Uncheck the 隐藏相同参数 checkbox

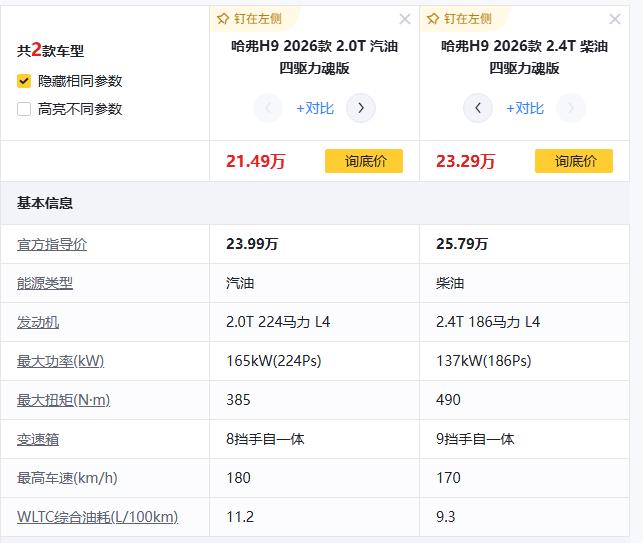pyautogui.click(x=24, y=81)
